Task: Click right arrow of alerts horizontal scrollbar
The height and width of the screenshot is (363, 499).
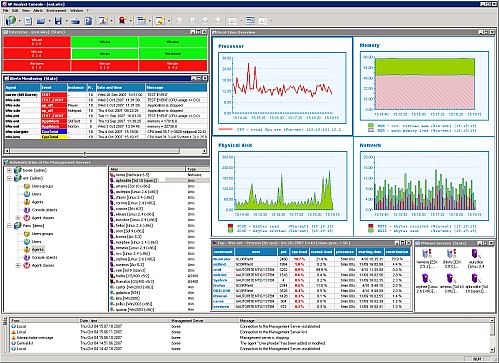Action: pos(205,151)
